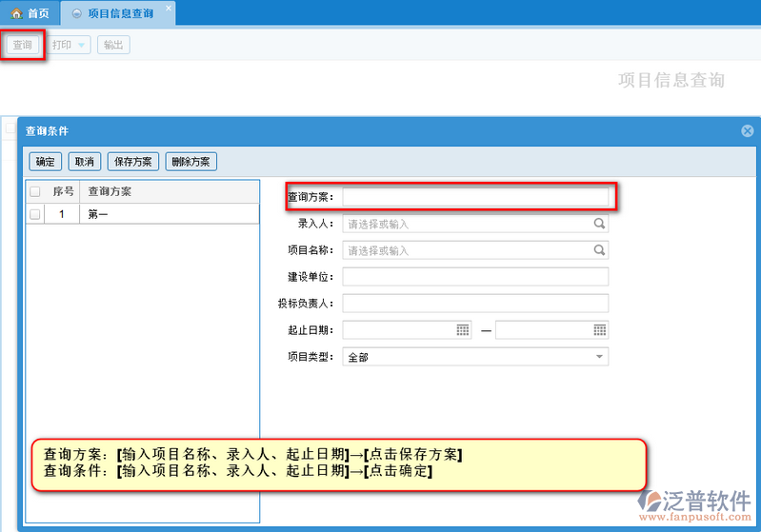Expand the 项目类型 dropdown
Image resolution: width=761 pixels, height=532 pixels.
[599, 357]
